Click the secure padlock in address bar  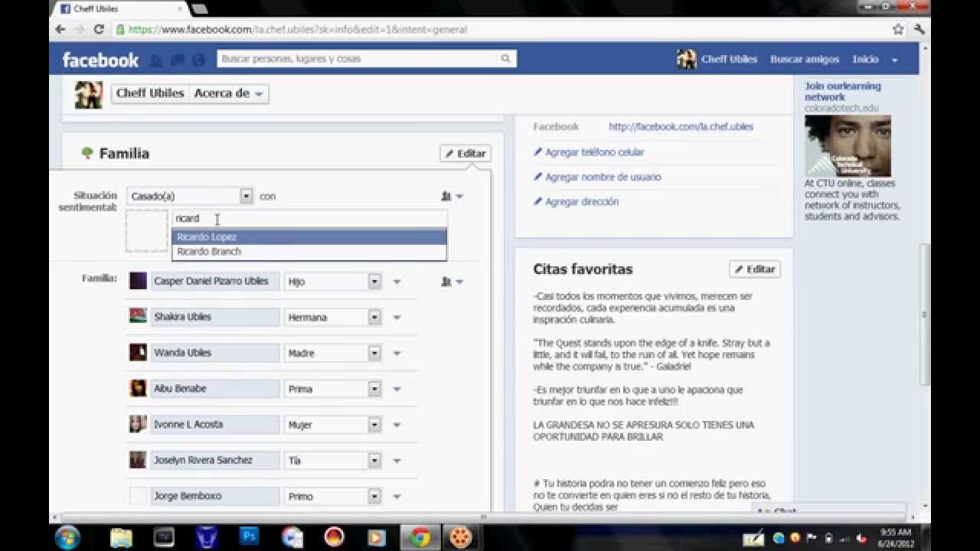coord(120,29)
